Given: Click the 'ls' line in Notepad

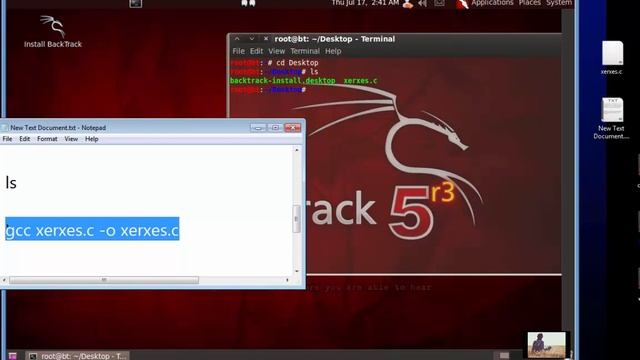Looking at the screenshot, I should pyautogui.click(x=11, y=182).
